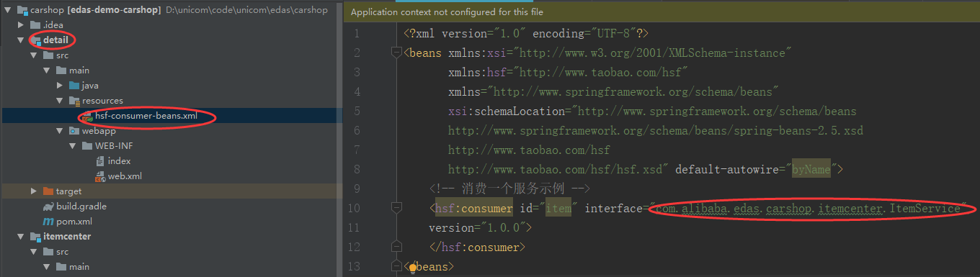Click the byName autowire value on line 8
The image size is (980, 277).
pyautogui.click(x=811, y=170)
